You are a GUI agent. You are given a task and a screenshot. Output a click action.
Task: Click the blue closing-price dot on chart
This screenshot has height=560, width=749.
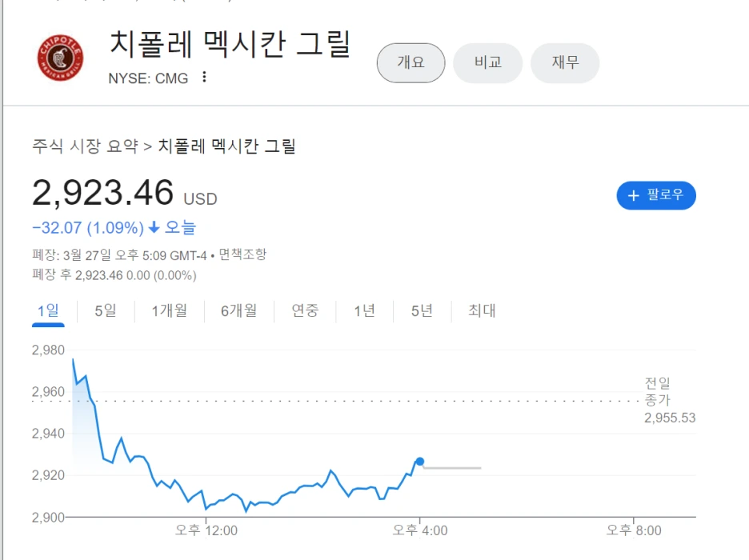coord(419,461)
